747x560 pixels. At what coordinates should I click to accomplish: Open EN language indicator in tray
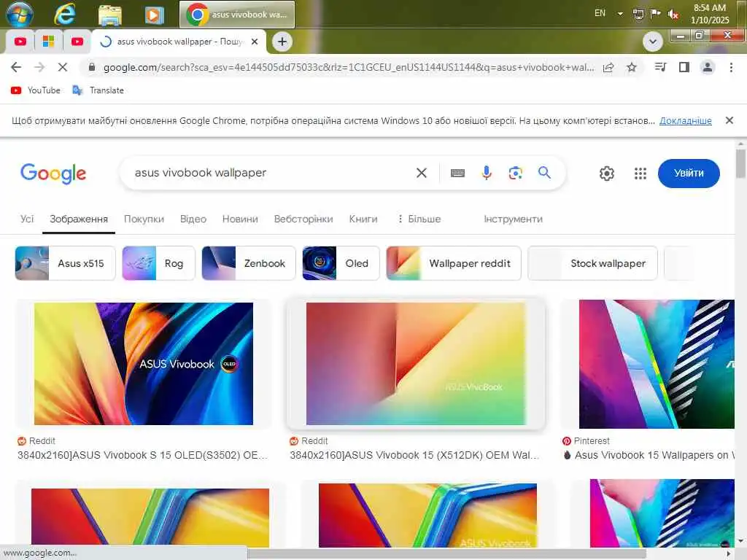[x=600, y=13]
